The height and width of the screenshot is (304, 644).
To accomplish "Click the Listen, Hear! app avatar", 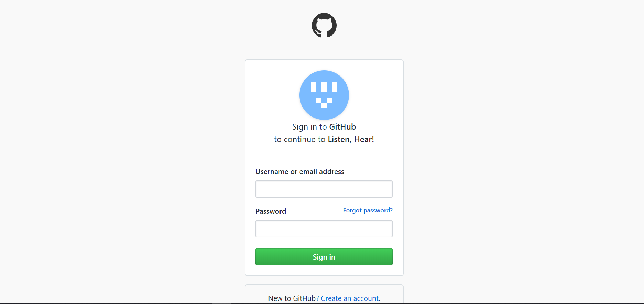I will [324, 95].
